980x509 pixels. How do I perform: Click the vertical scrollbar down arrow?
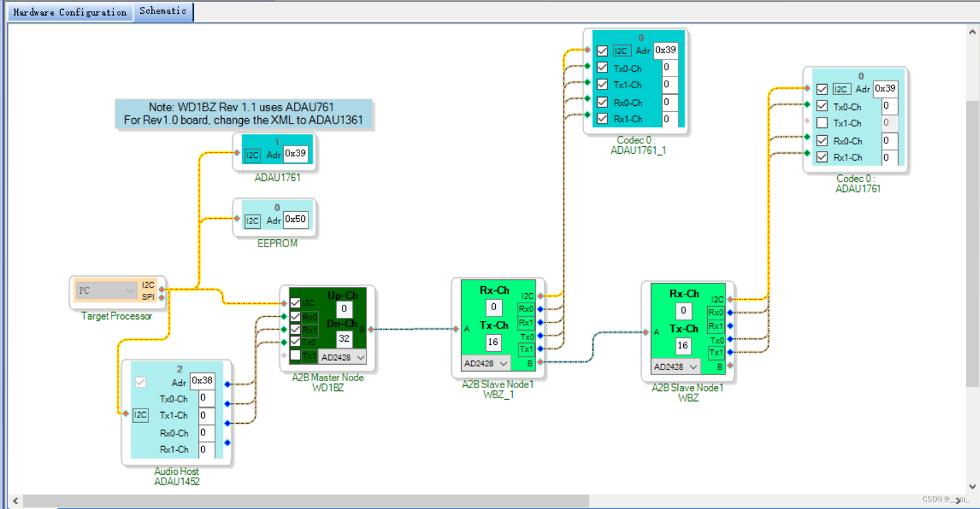point(972,487)
